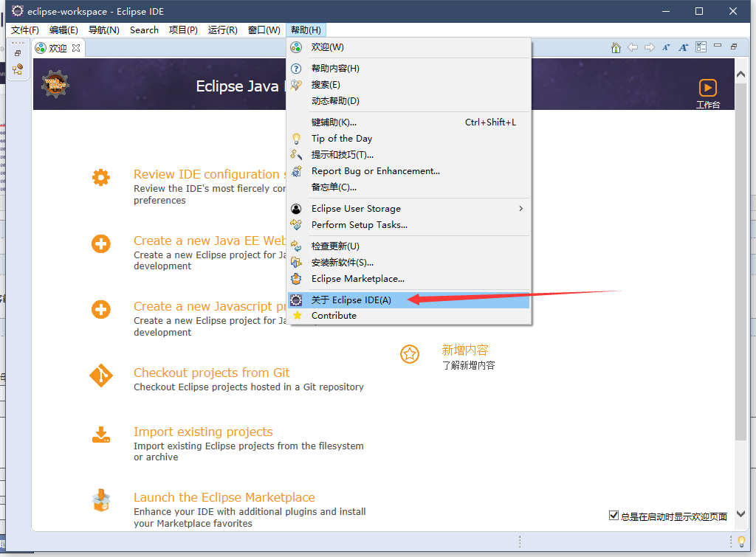Click the lightbulb tip icon in status bar
The width and height of the screenshot is (756, 557).
(741, 542)
